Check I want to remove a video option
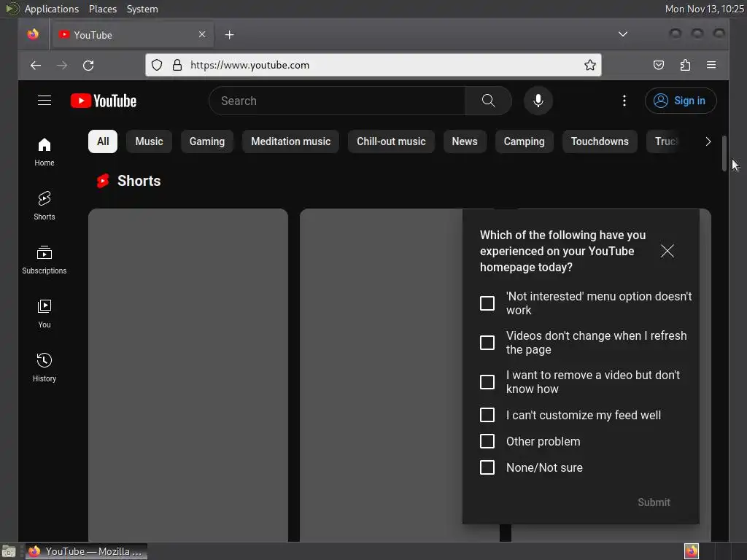The height and width of the screenshot is (560, 747). pos(487,382)
